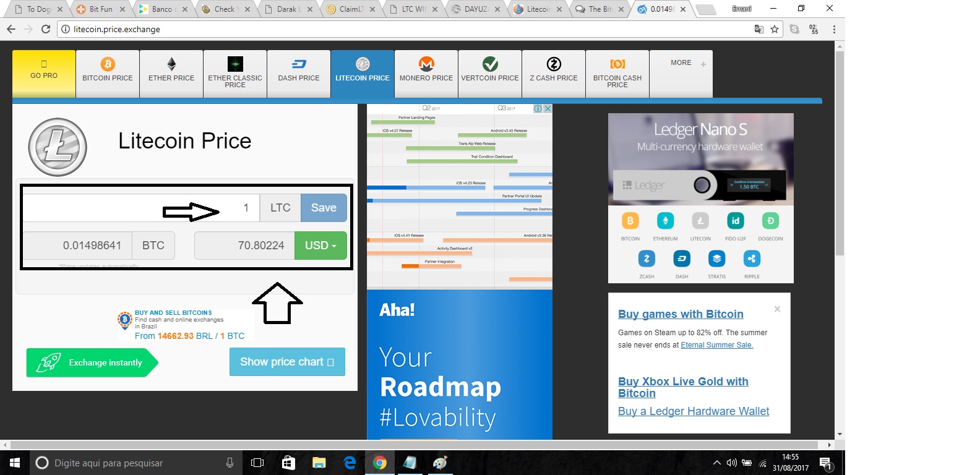Click the Dogecoin icon in Ledger ad
Viewport: 980px width, 475px height.
770,221
